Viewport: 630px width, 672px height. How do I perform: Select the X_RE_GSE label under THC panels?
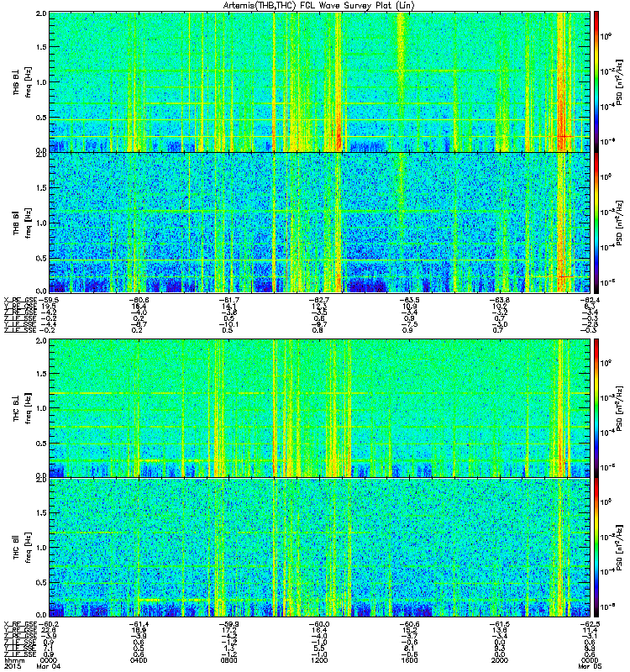click(20, 624)
